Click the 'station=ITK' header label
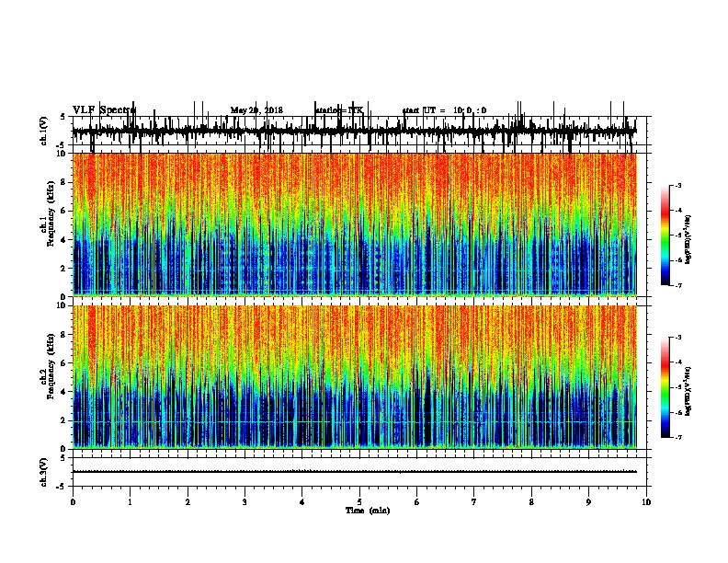Screen dimensions: 728x563 (x=339, y=110)
